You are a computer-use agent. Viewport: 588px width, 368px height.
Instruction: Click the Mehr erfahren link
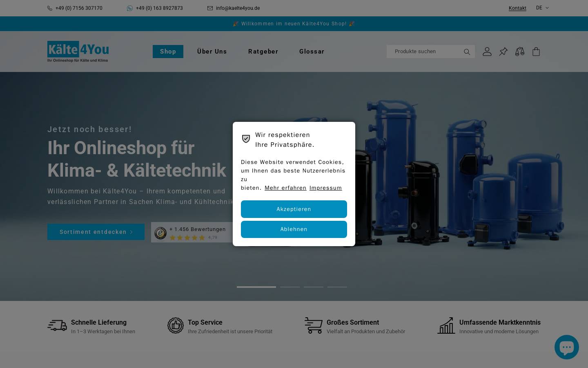coord(285,188)
